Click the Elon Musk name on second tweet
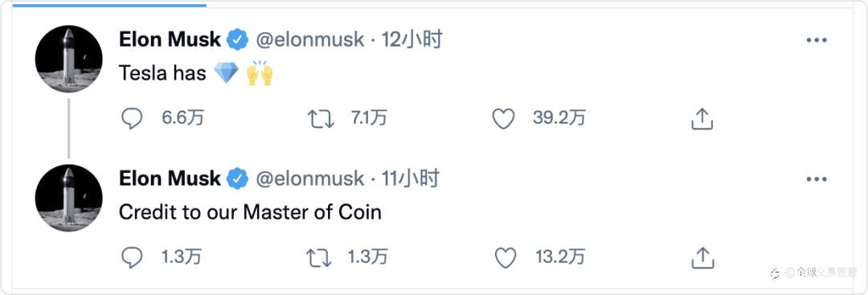The image size is (868, 295). pos(170,178)
